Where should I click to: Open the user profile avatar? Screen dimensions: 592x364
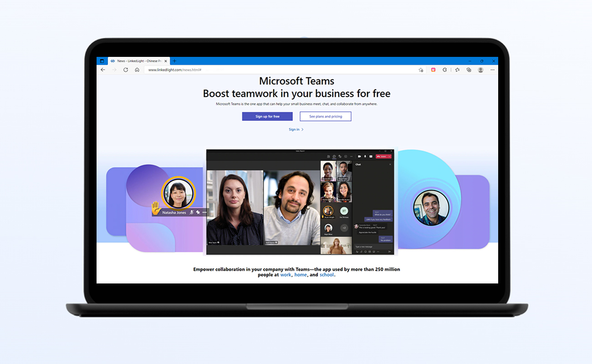(480, 70)
